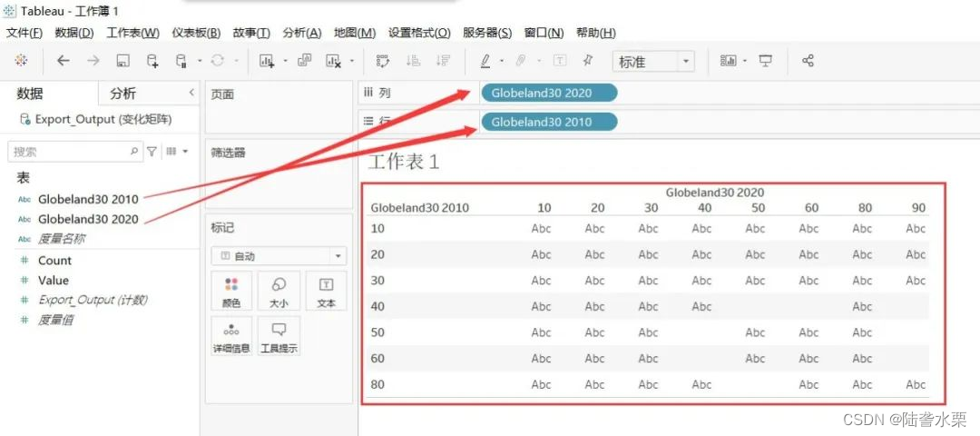
Task: Open the 仪表板(B) menu
Action: pyautogui.click(x=196, y=33)
